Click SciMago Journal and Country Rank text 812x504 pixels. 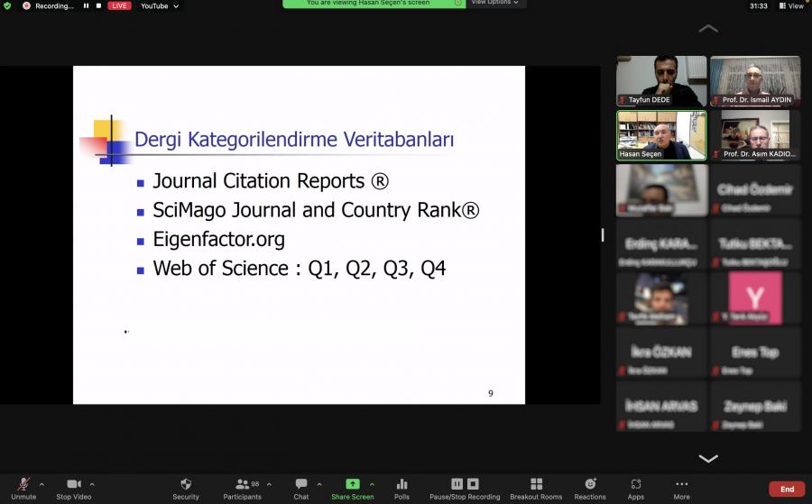(316, 210)
